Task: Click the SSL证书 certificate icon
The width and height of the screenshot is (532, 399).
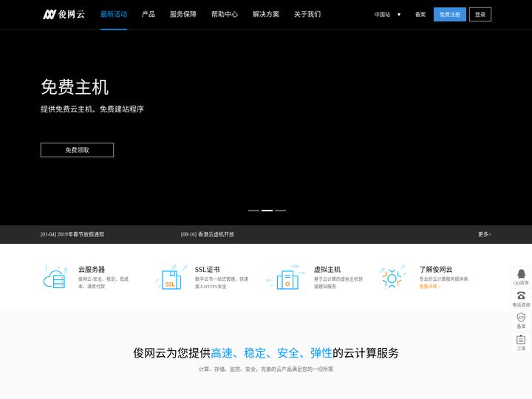Action: (x=171, y=277)
